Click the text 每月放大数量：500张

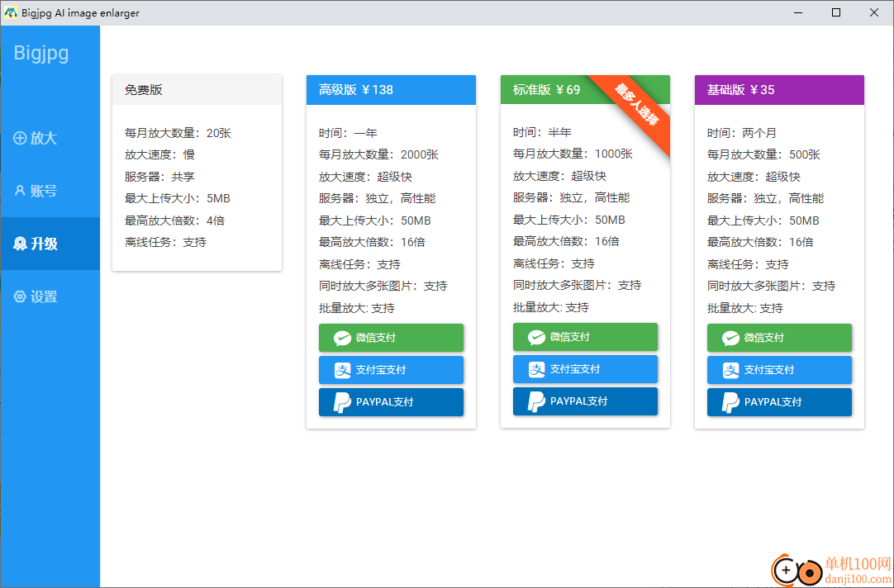click(764, 155)
